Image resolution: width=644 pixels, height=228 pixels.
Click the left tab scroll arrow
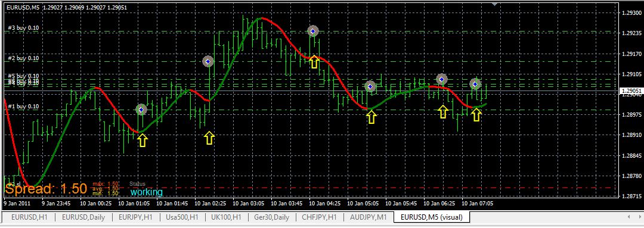pyautogui.click(x=628, y=217)
